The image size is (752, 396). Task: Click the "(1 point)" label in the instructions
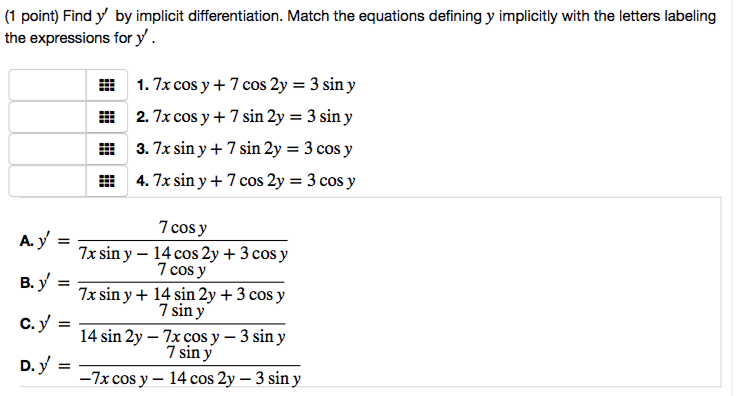pos(31,17)
